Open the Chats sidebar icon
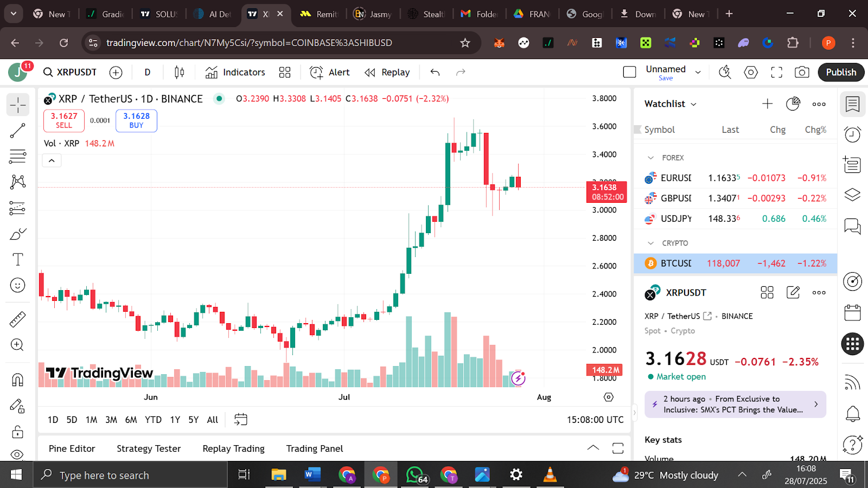 pos(853,226)
